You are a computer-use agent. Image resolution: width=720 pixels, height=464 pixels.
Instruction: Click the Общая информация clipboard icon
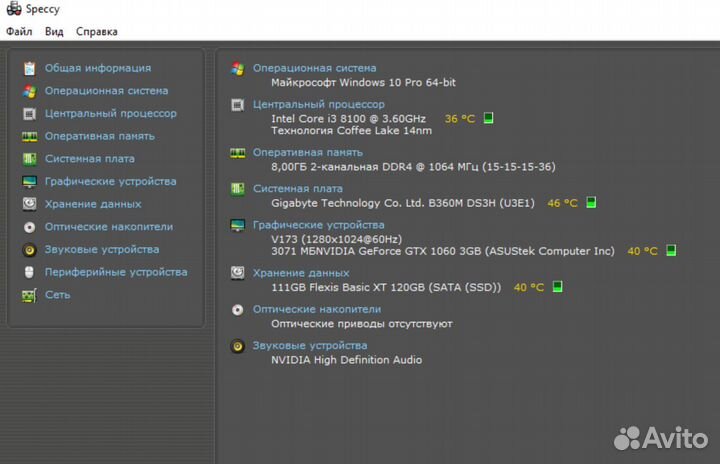(29, 68)
